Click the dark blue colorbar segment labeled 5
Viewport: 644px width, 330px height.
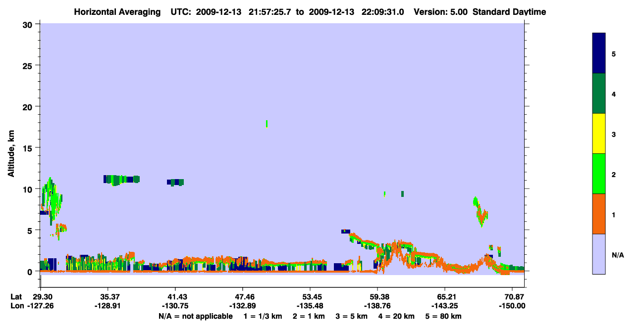pyautogui.click(x=599, y=53)
